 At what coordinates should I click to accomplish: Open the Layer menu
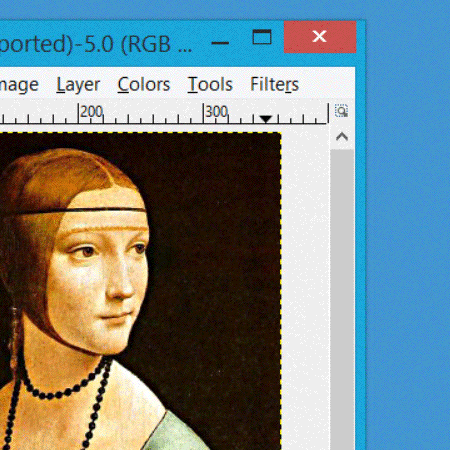pos(78,85)
